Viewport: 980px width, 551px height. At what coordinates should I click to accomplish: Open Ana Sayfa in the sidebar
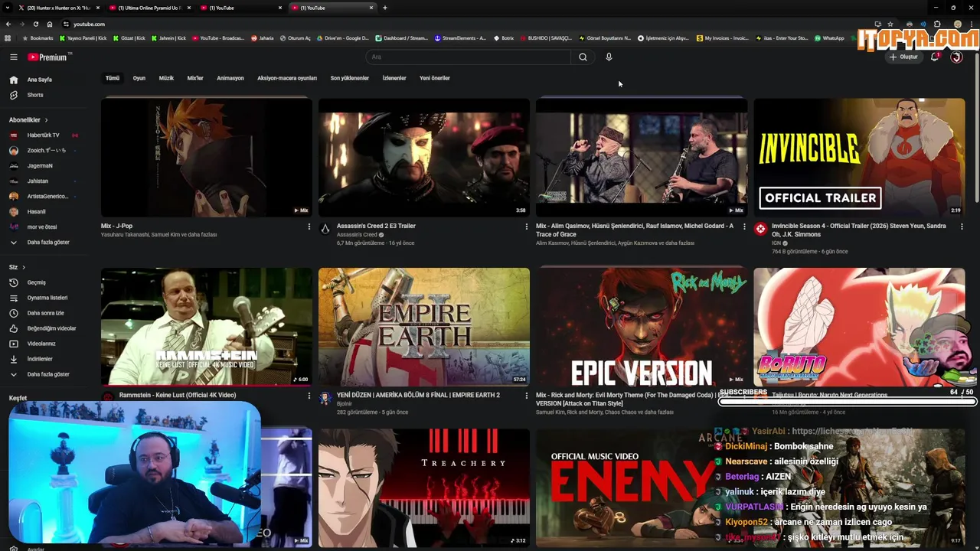[x=40, y=80]
